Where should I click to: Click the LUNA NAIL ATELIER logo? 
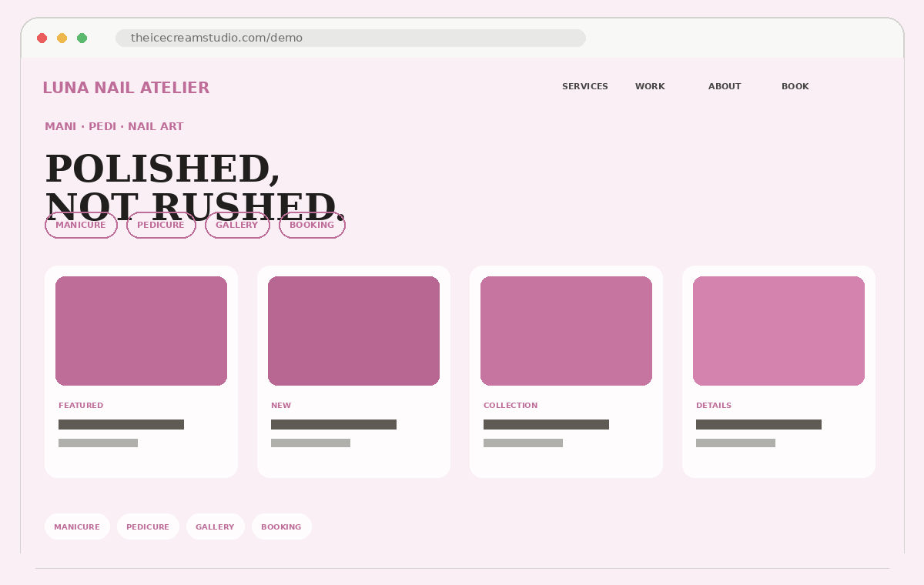point(126,88)
